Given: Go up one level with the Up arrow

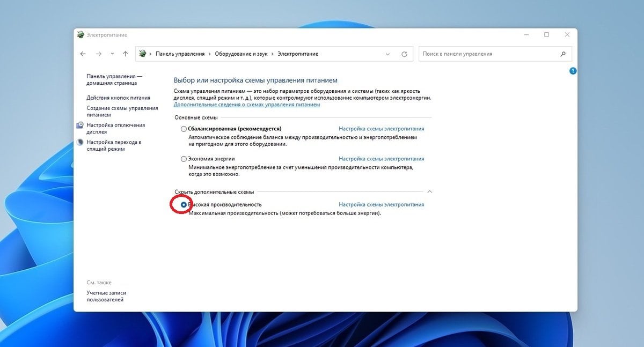Looking at the screenshot, I should coord(125,54).
